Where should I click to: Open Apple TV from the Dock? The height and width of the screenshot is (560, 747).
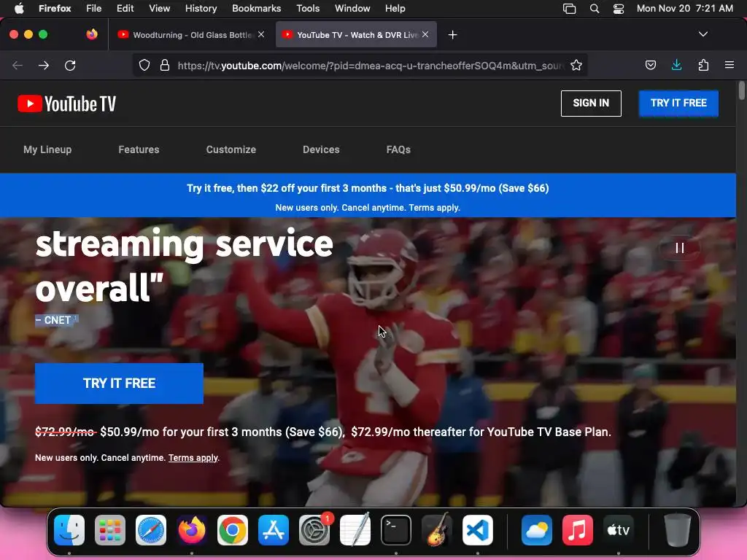coord(619,530)
